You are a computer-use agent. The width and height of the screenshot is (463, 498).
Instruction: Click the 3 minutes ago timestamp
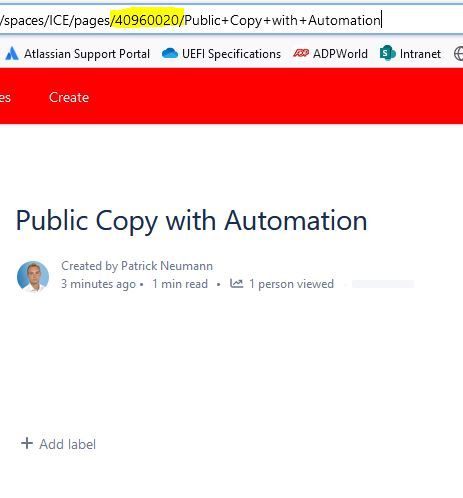[x=98, y=284]
